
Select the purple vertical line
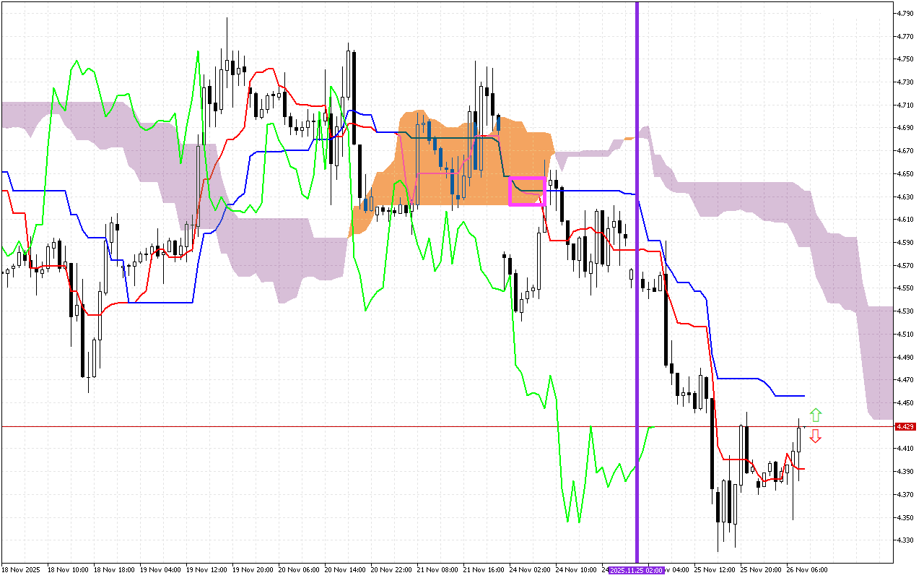pyautogui.click(x=637, y=289)
